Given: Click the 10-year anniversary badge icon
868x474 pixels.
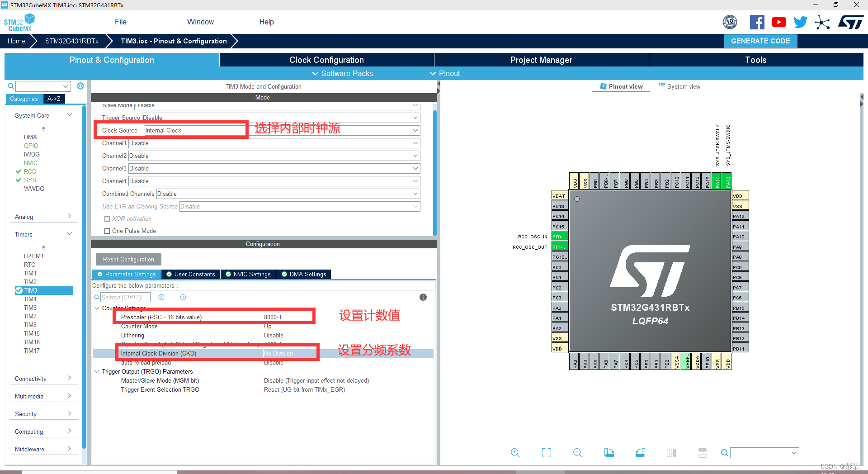Looking at the screenshot, I should tap(730, 22).
